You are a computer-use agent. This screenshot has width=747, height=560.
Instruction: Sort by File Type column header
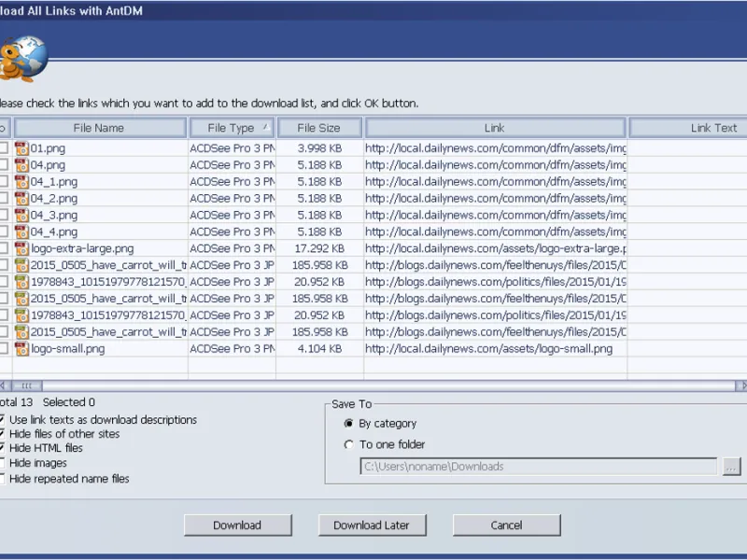232,128
